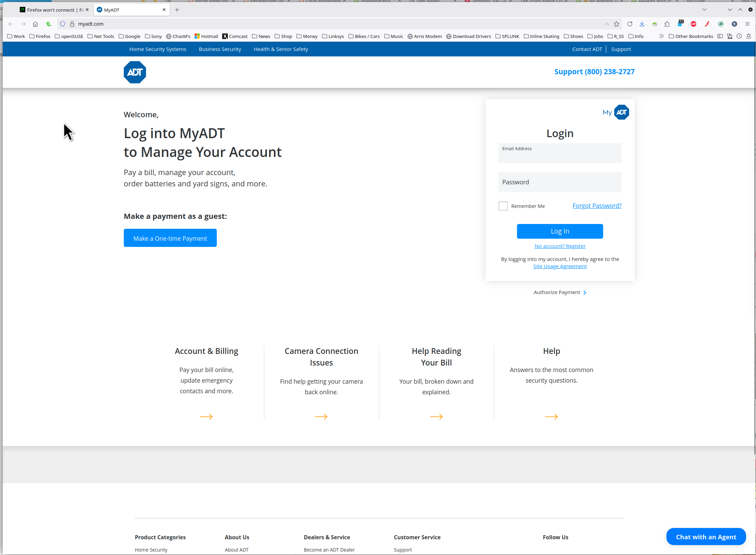Click the orange arrow under Help
Screen dimensions: 756x555
551,417
